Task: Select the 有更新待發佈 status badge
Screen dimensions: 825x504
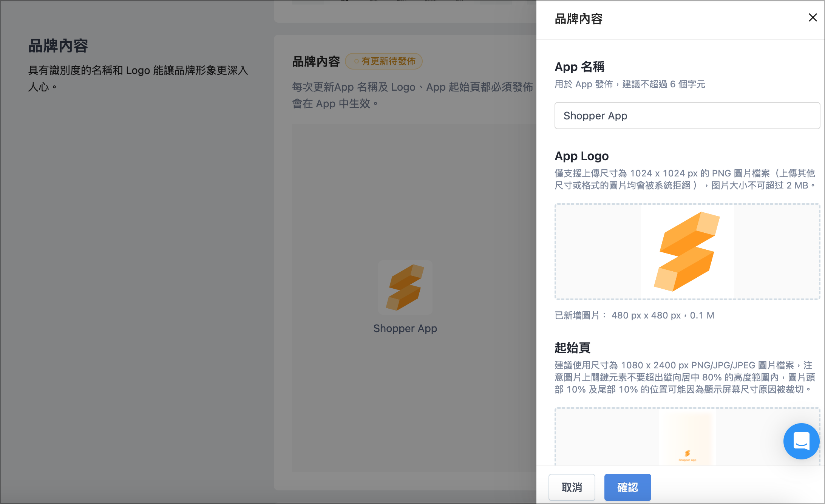Action: click(x=384, y=61)
